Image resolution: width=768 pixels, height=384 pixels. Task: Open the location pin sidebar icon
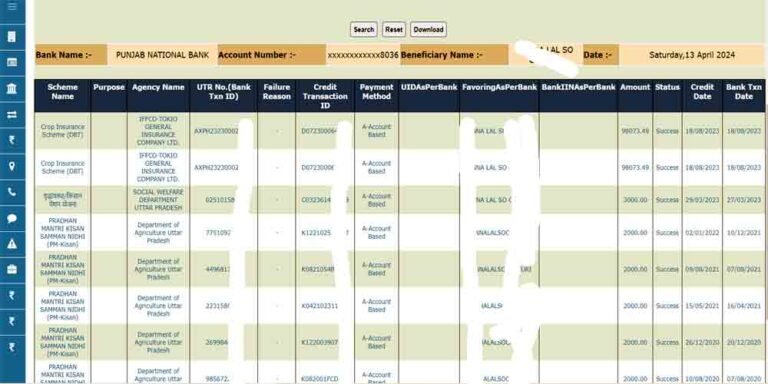[x=12, y=166]
